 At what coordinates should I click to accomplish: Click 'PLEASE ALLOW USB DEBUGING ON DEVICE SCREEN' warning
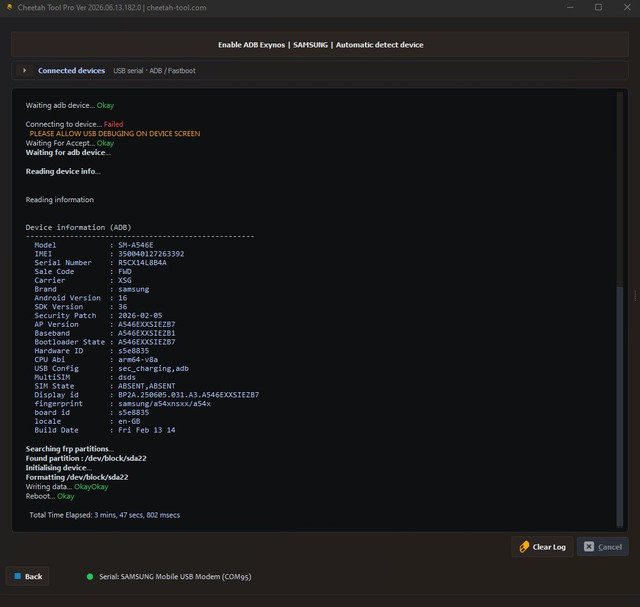point(115,133)
